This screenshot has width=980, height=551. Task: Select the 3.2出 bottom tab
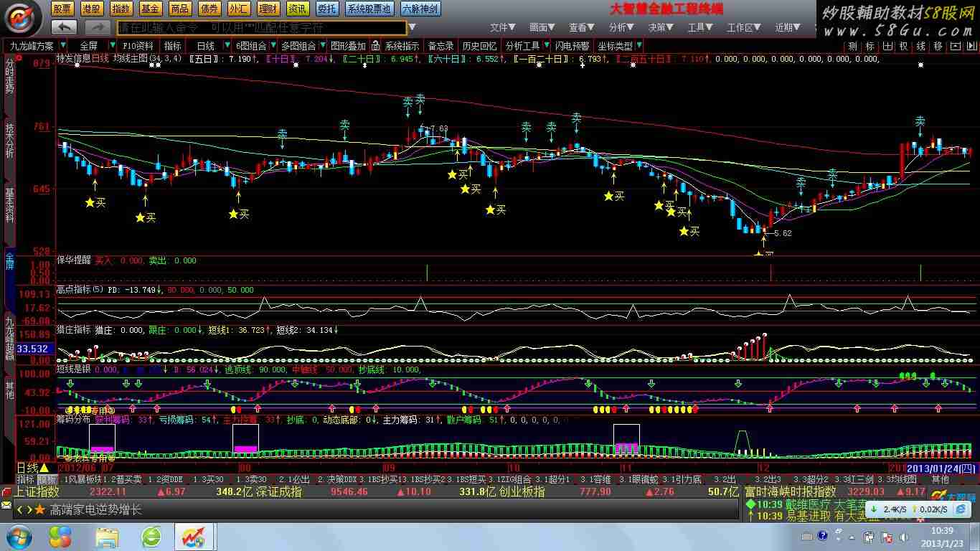pyautogui.click(x=725, y=479)
